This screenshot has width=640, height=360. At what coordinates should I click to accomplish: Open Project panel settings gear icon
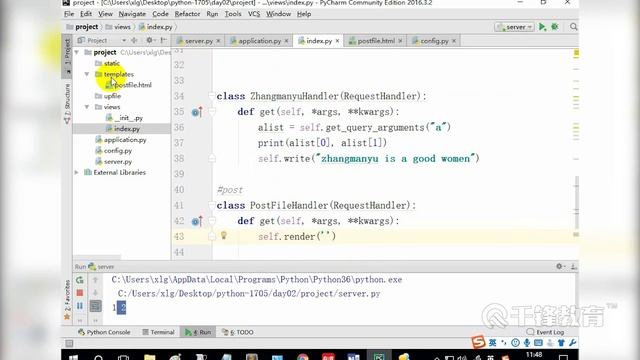[149, 40]
